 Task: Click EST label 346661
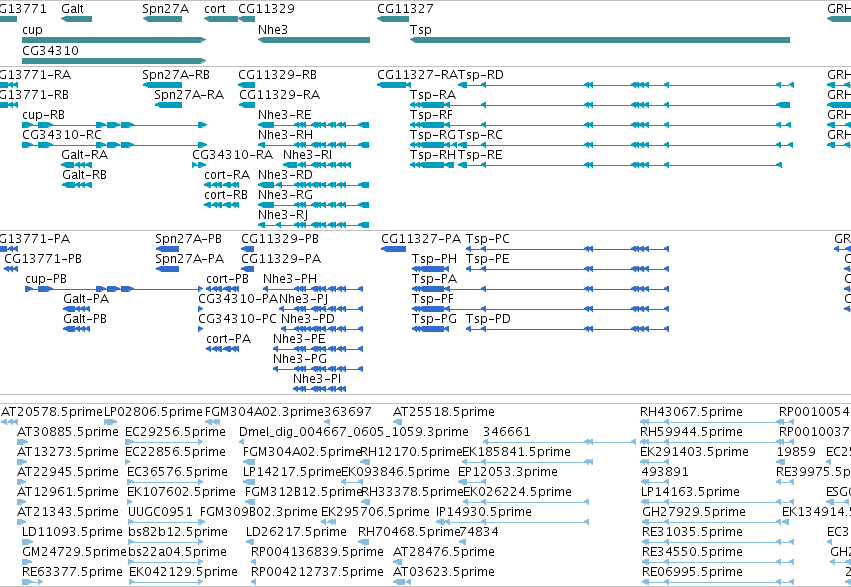tap(507, 432)
